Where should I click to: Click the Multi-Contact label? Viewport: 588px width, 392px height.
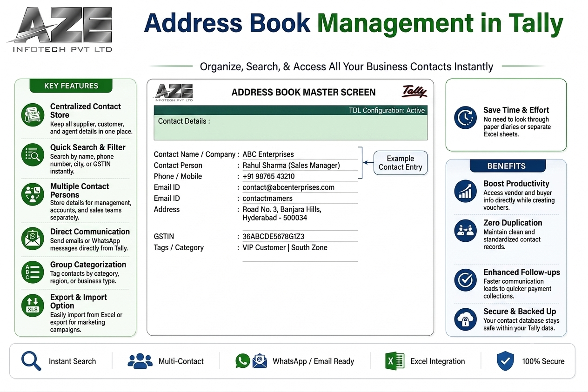tap(181, 361)
